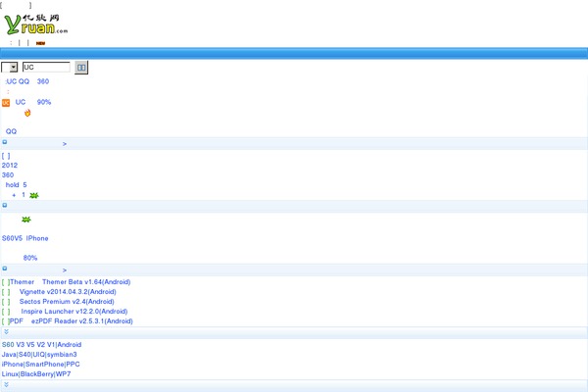The image size is (588, 392).
Task: Click the brackets category before Vignette
Action: tap(6, 291)
